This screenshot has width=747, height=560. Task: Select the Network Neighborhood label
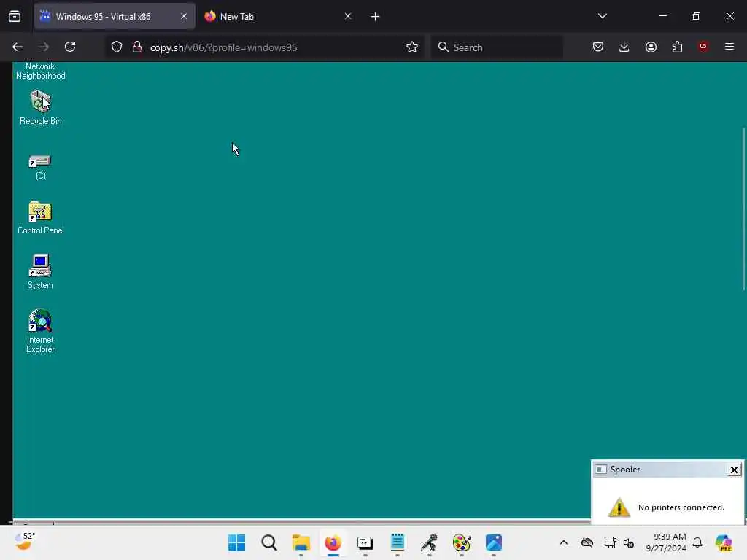[x=41, y=71]
